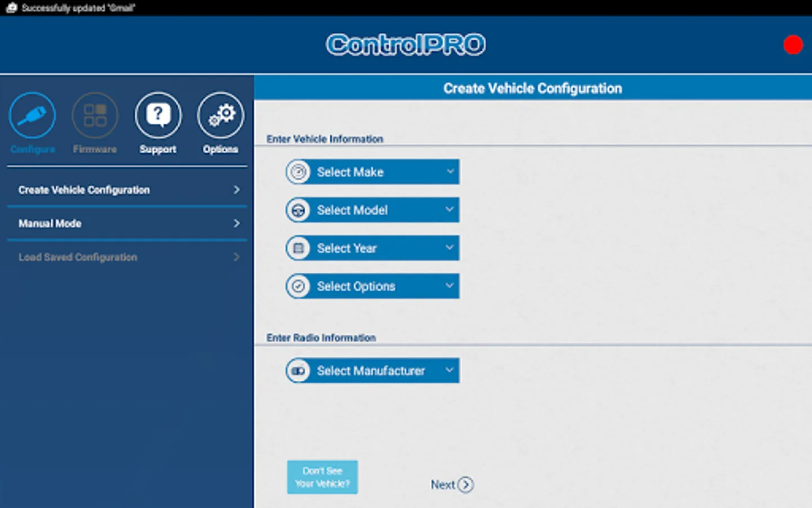Image resolution: width=812 pixels, height=508 pixels.
Task: Switch to the Support tab label
Action: click(x=158, y=150)
